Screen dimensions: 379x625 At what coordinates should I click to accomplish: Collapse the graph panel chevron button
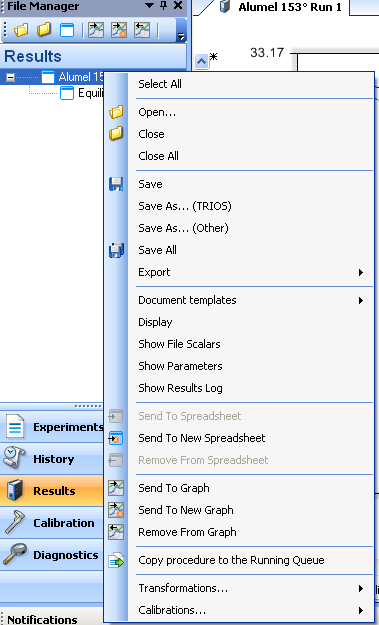pos(202,62)
